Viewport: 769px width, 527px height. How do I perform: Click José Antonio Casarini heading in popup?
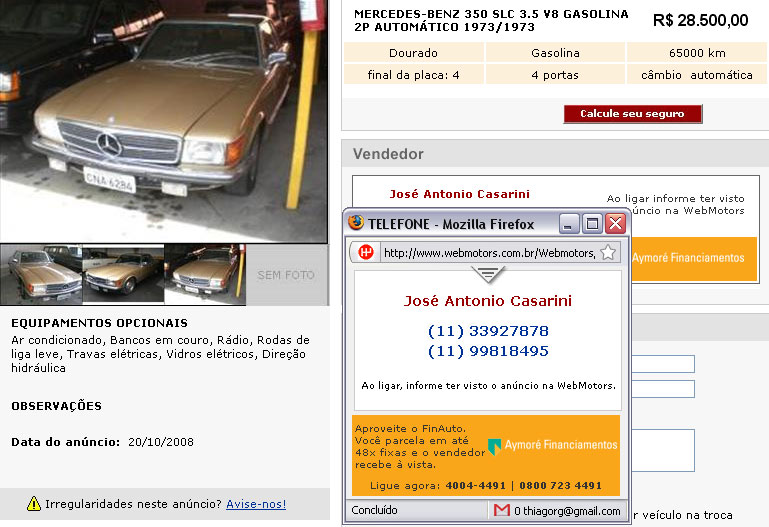click(x=488, y=301)
